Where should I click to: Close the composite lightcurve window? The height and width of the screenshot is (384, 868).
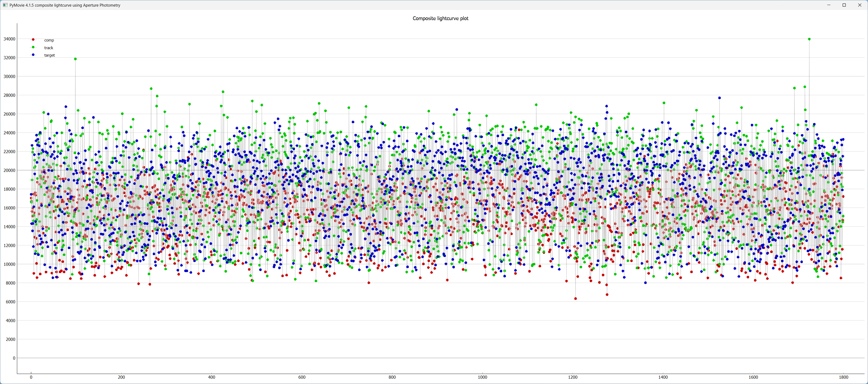(860, 5)
